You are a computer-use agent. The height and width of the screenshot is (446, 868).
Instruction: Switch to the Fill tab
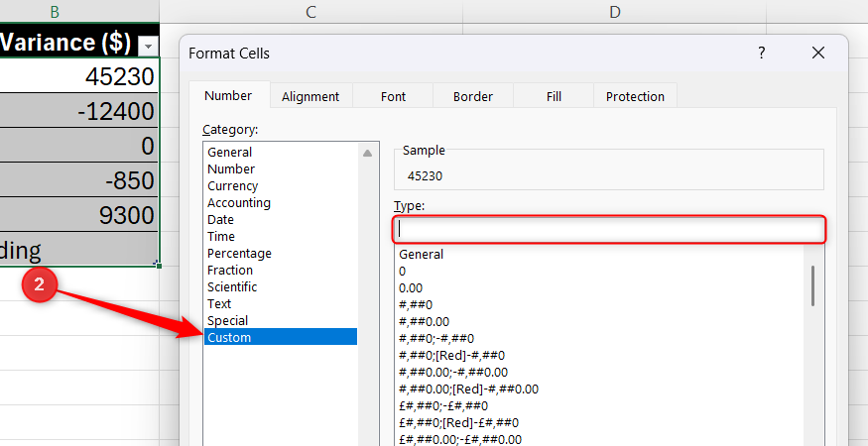coord(554,97)
